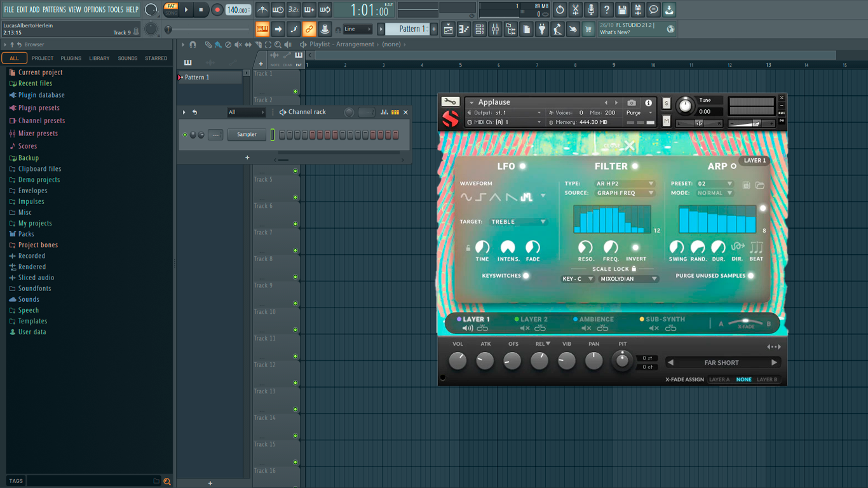
Task: Select the sawtooth LFO waveform
Action: coord(511,197)
